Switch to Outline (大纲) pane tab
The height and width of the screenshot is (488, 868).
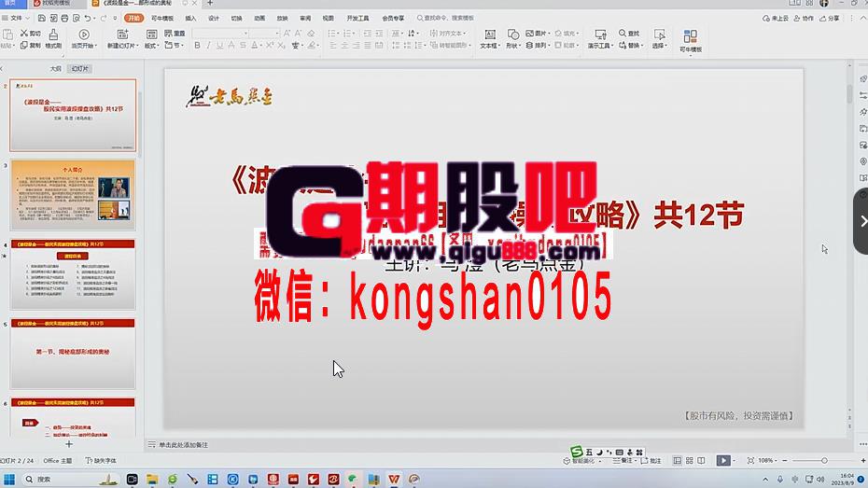[55, 69]
